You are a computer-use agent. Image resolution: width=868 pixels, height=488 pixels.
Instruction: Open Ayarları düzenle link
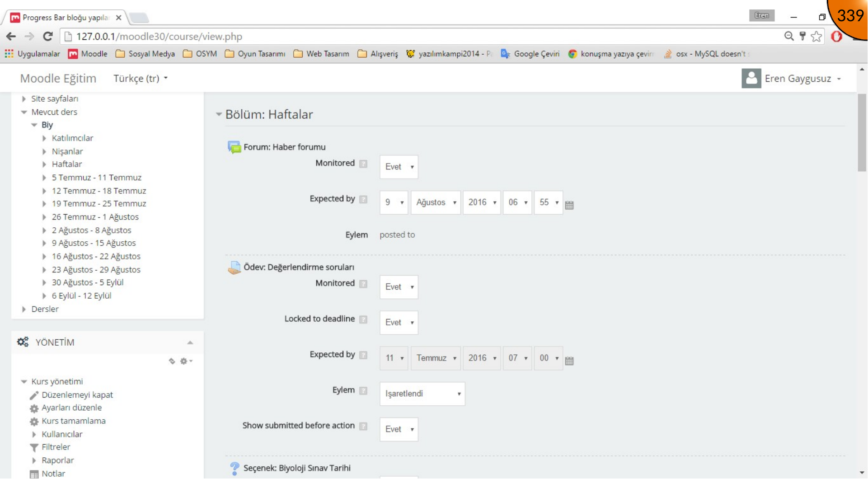coord(72,408)
